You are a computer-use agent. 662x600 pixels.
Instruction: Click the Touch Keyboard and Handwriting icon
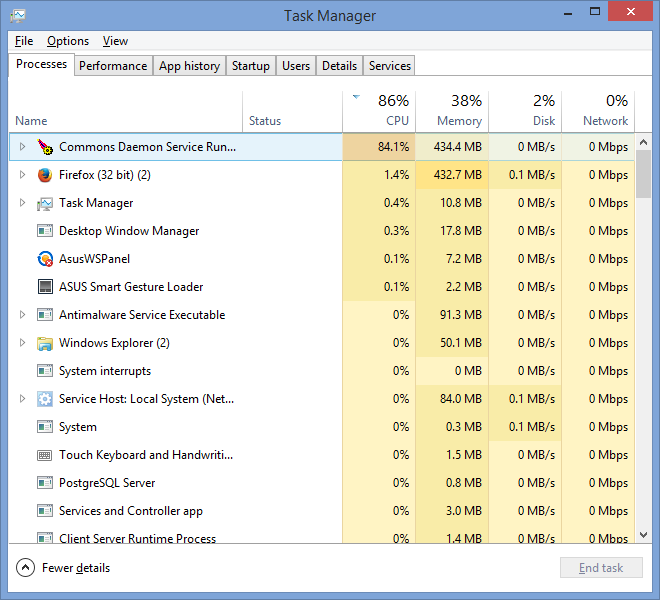45,455
